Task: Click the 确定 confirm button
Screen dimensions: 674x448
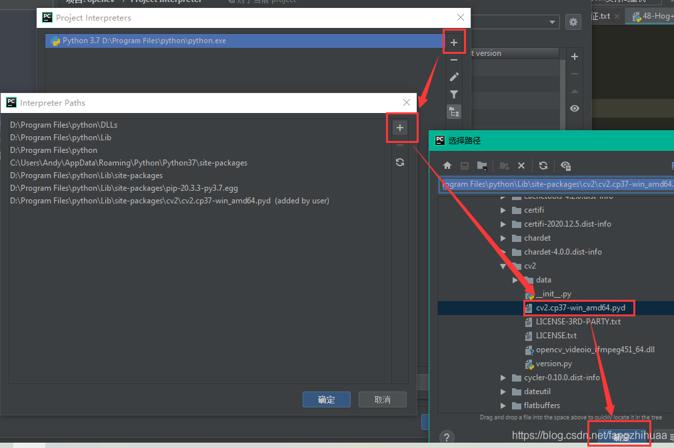Action: click(x=326, y=399)
